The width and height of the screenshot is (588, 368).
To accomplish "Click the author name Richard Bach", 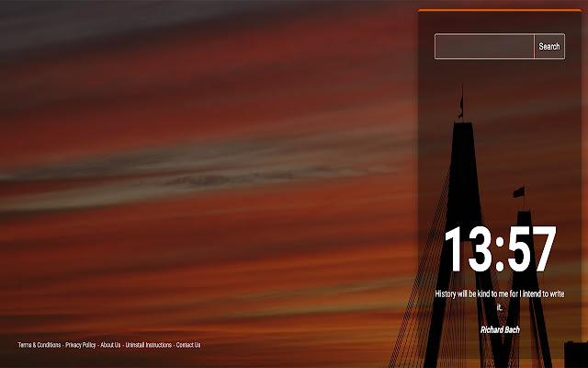I will [x=500, y=329].
